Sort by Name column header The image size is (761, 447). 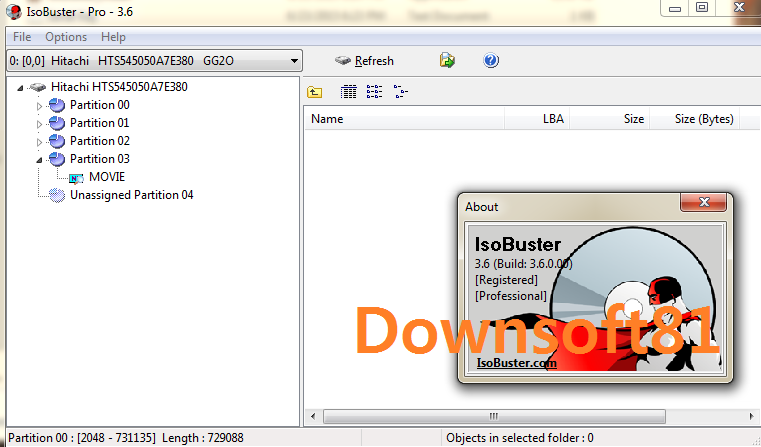tap(405, 119)
